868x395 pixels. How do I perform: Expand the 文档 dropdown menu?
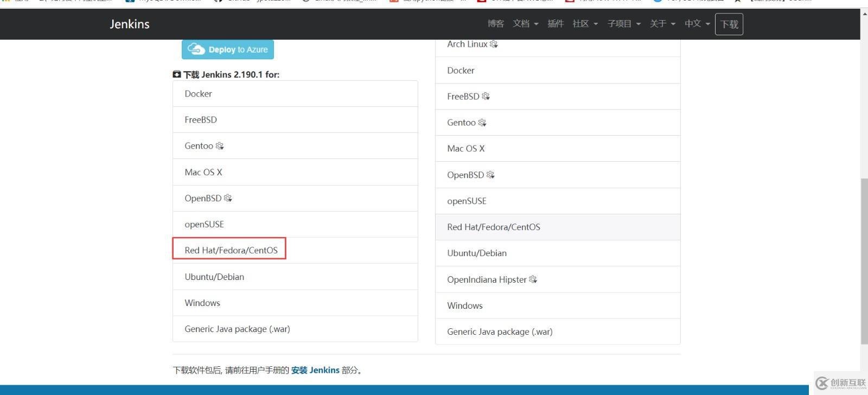[525, 24]
